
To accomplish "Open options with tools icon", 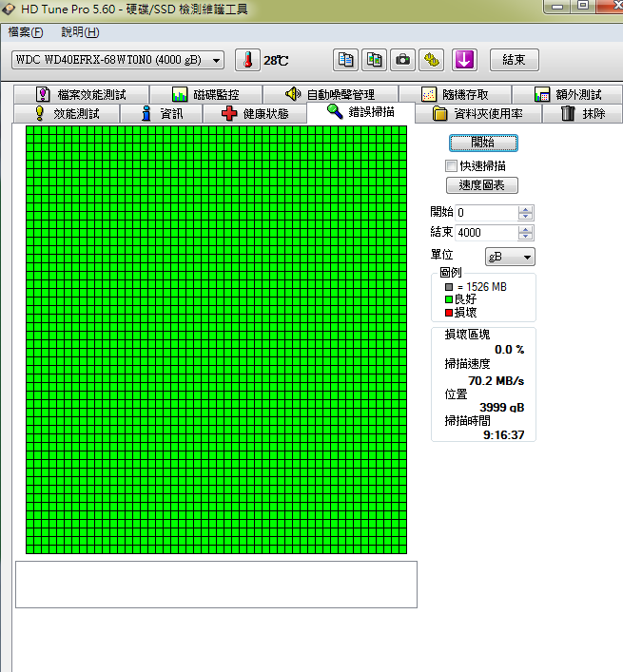I will pos(431,60).
